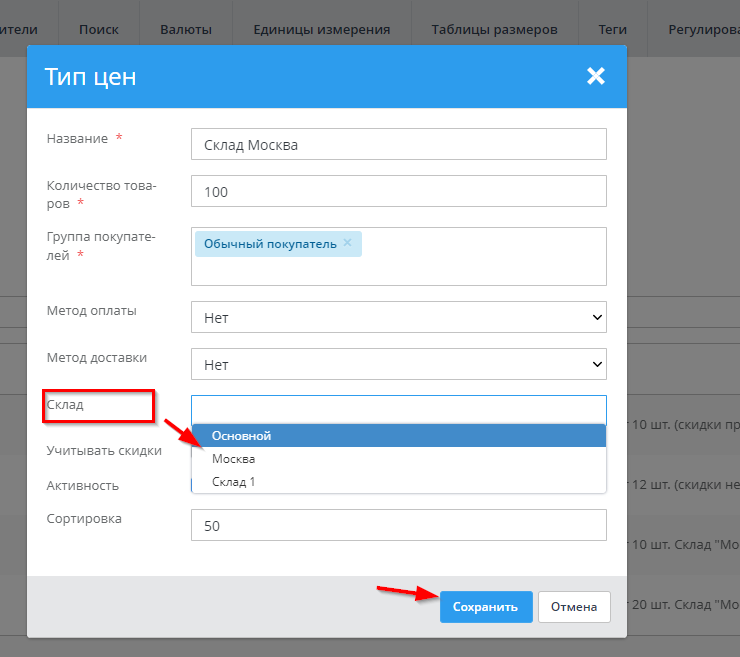The image size is (740, 657).
Task: Click the Количество товаров input field
Action: tap(398, 191)
